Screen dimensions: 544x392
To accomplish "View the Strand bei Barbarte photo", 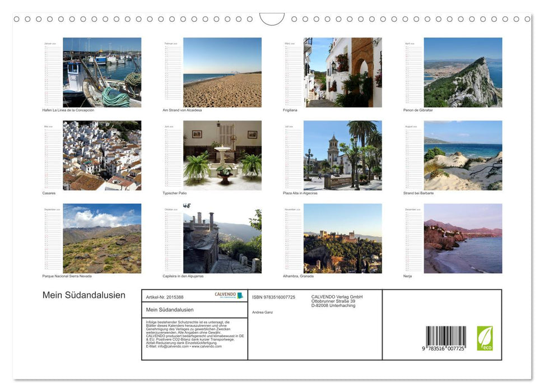I will 463,155.
